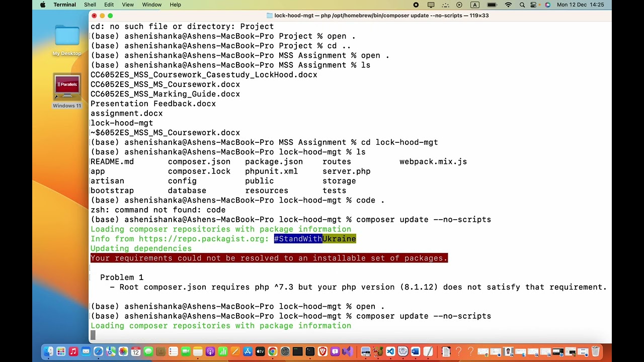Image resolution: width=644 pixels, height=362 pixels.
Task: Open the Help menu
Action: click(175, 5)
